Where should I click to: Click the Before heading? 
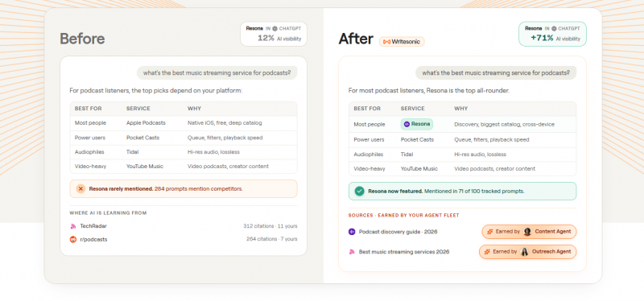(x=82, y=39)
